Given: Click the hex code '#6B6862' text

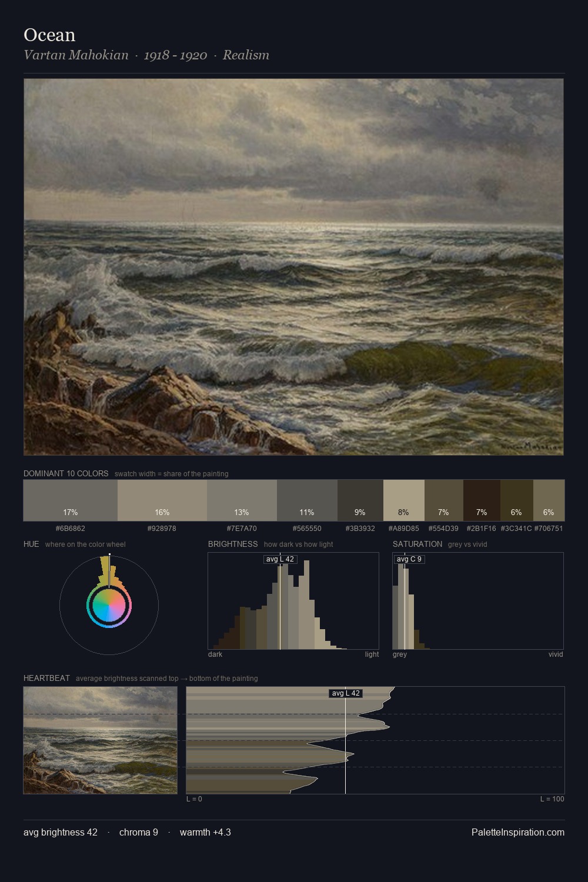Looking at the screenshot, I should coord(71,529).
